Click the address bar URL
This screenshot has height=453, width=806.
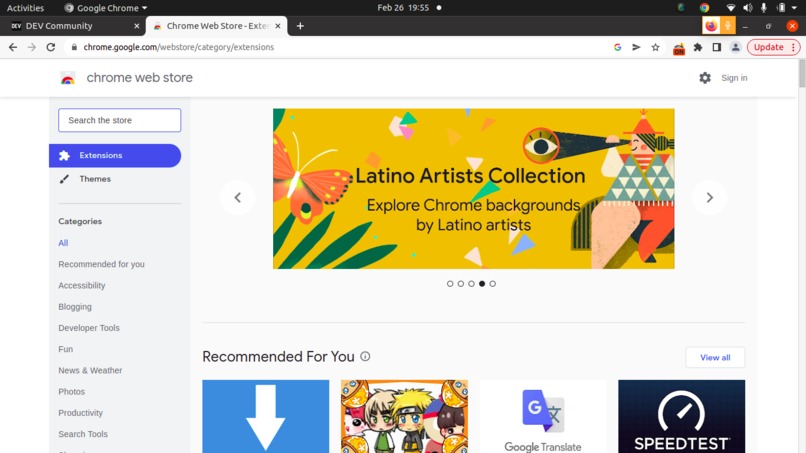click(x=179, y=47)
